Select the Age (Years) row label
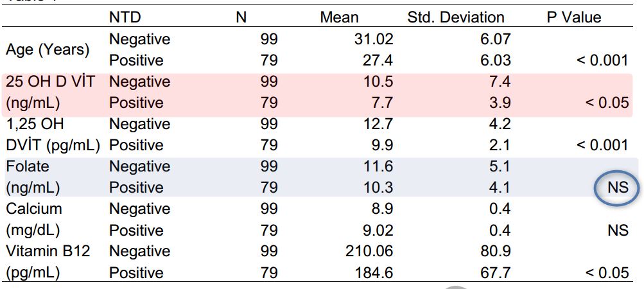Screen dimensions: 644x289 (x=48, y=49)
